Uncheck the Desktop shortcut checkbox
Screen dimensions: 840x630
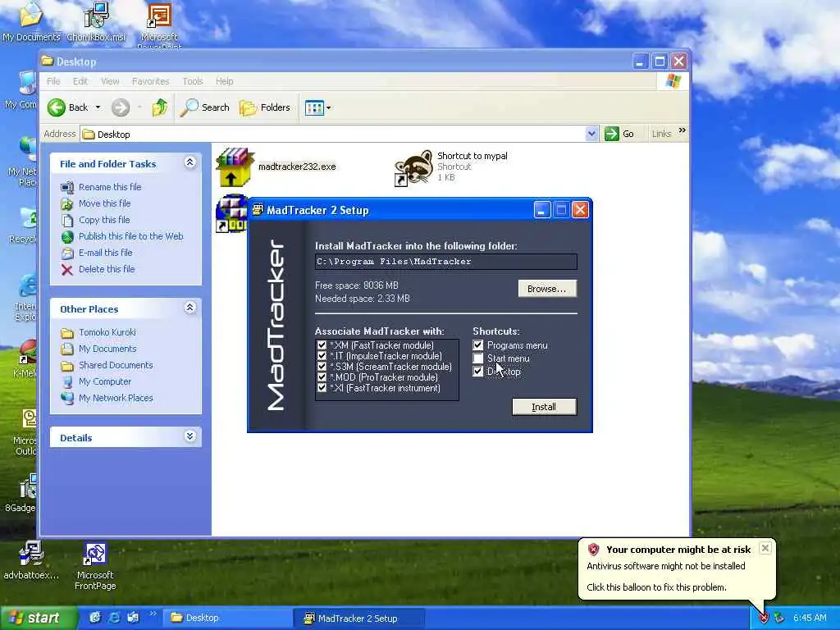(x=478, y=372)
